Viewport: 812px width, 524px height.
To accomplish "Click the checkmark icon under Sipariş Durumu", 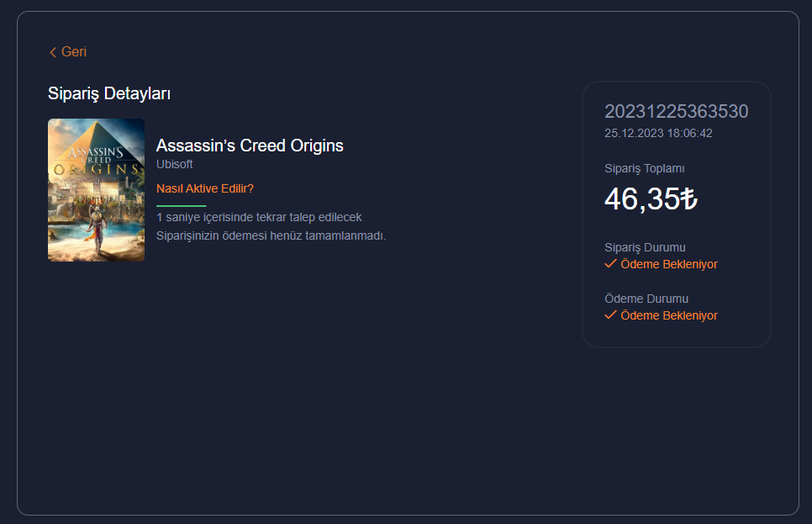I will click(610, 264).
